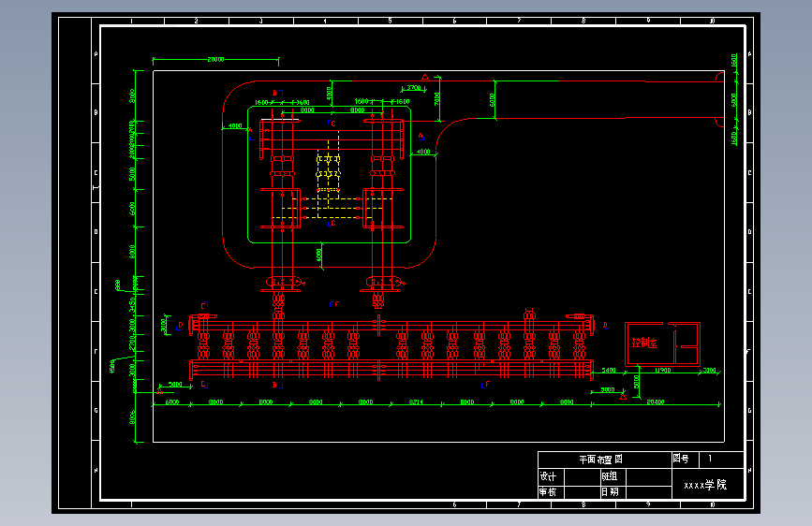Select the 'xxxx学院' school name text
This screenshot has width=812, height=526.
[705, 485]
